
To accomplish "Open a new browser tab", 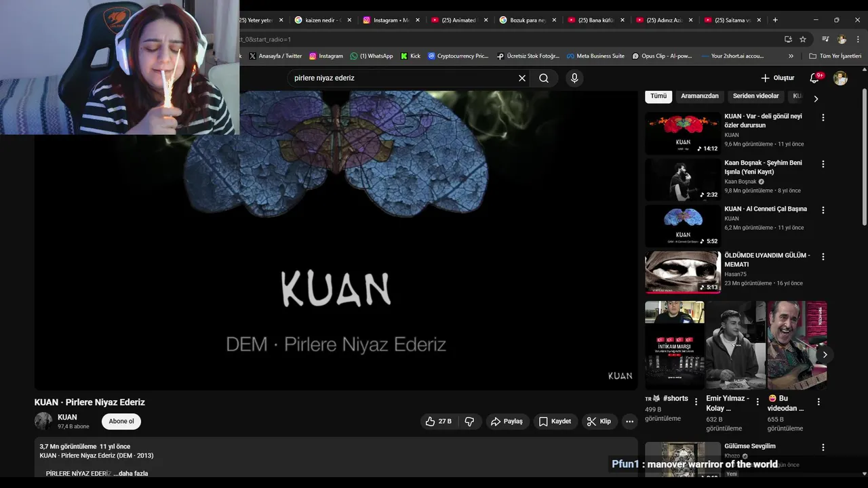I will [775, 20].
